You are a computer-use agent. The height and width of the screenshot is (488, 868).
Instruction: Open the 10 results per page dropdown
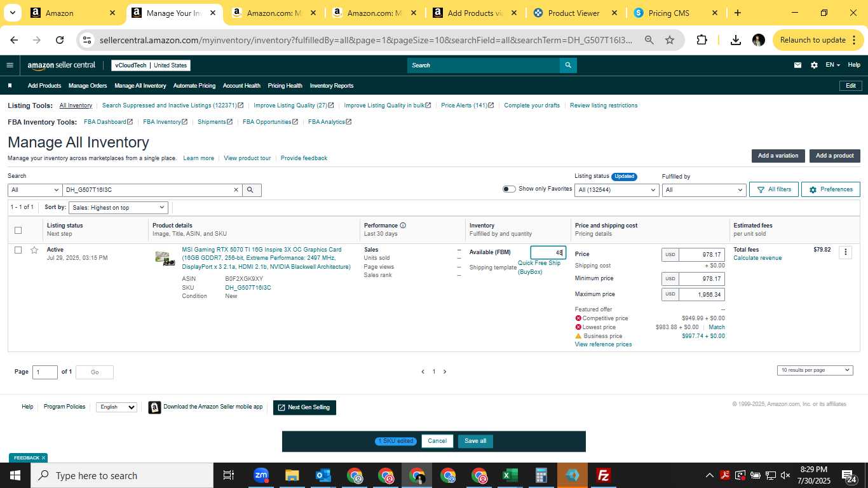coord(815,370)
